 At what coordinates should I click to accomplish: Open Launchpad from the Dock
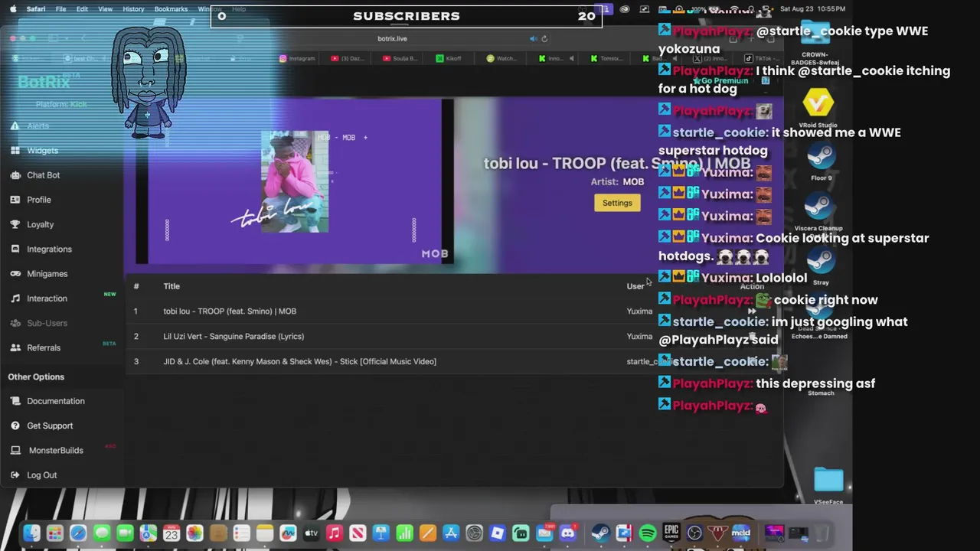coord(54,533)
